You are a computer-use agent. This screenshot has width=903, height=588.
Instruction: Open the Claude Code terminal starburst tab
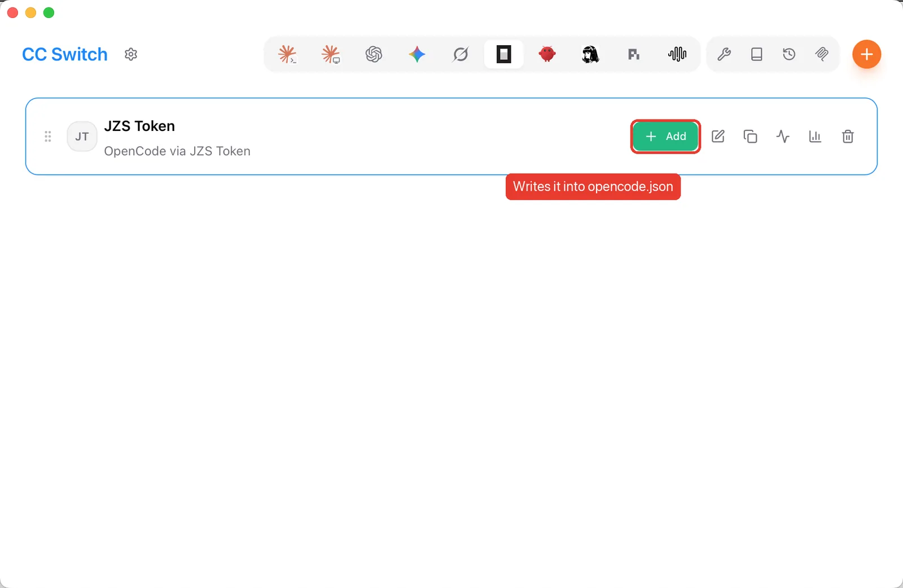click(x=287, y=54)
